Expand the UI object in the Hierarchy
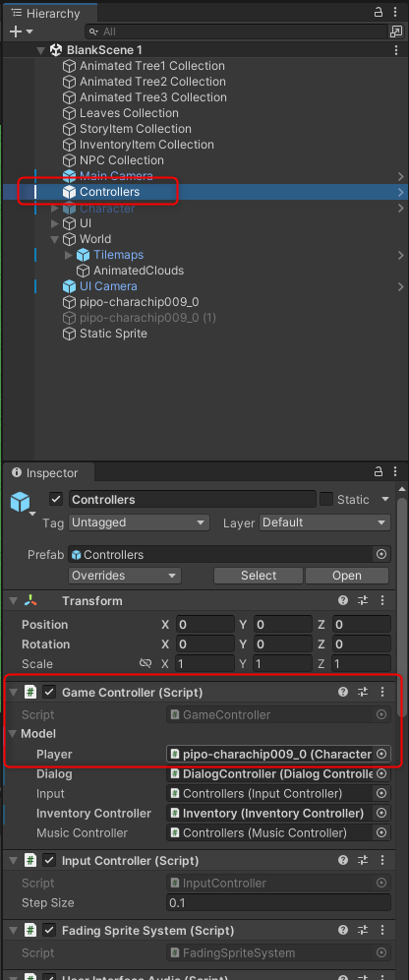This screenshot has height=980, width=409. coord(55,223)
